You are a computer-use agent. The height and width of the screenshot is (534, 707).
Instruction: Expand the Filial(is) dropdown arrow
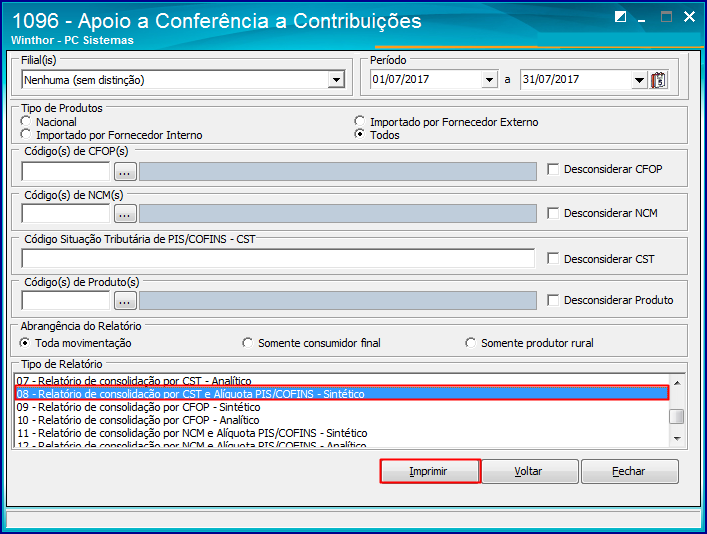click(336, 80)
